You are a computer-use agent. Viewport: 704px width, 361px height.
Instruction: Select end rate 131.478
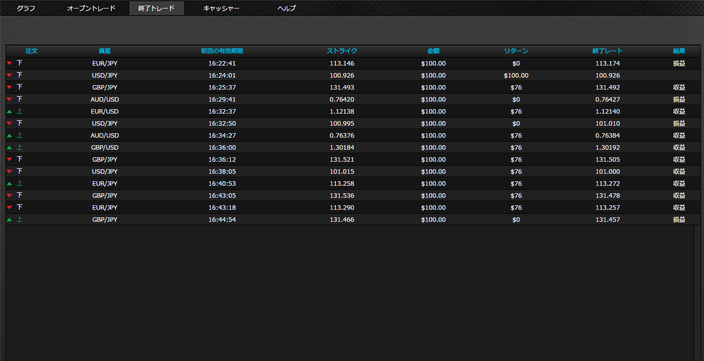click(607, 195)
